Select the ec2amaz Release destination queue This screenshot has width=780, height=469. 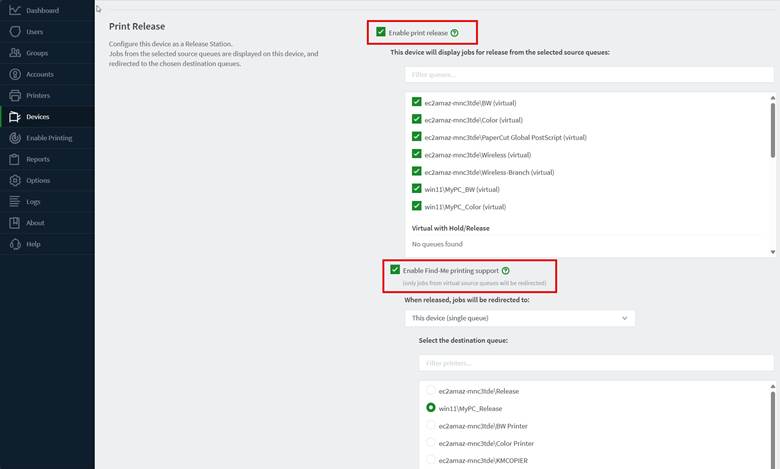(431, 390)
